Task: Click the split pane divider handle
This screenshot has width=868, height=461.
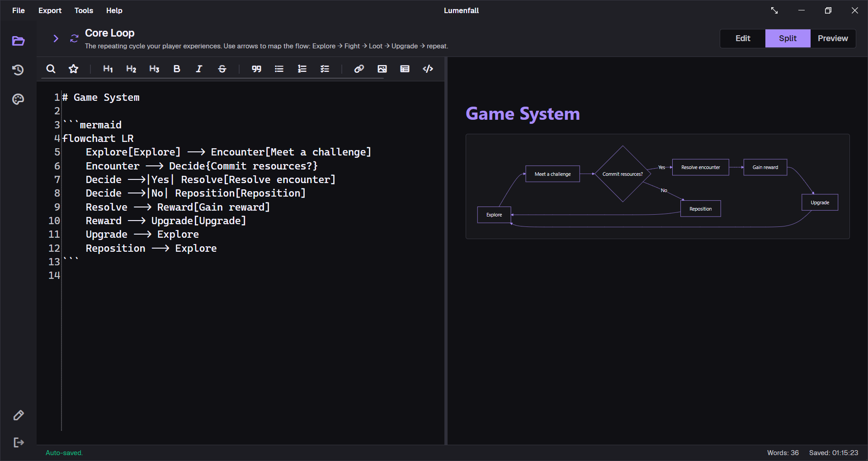Action: [446, 251]
